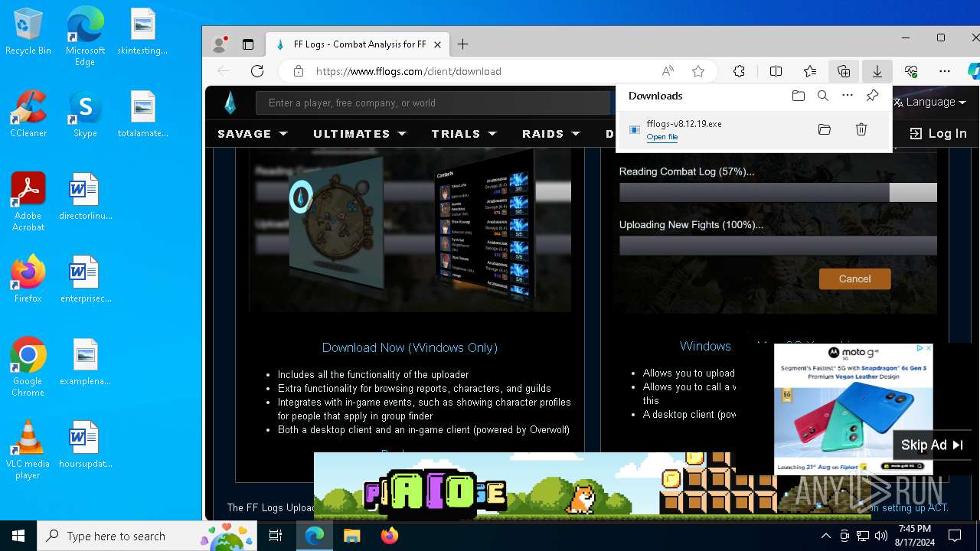
Task: Show fflogs-v8.12.19.exe in folder
Action: pyautogui.click(x=825, y=129)
